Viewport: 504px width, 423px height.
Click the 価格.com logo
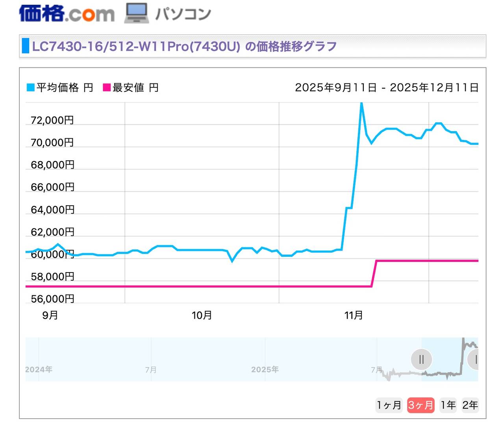67,13
